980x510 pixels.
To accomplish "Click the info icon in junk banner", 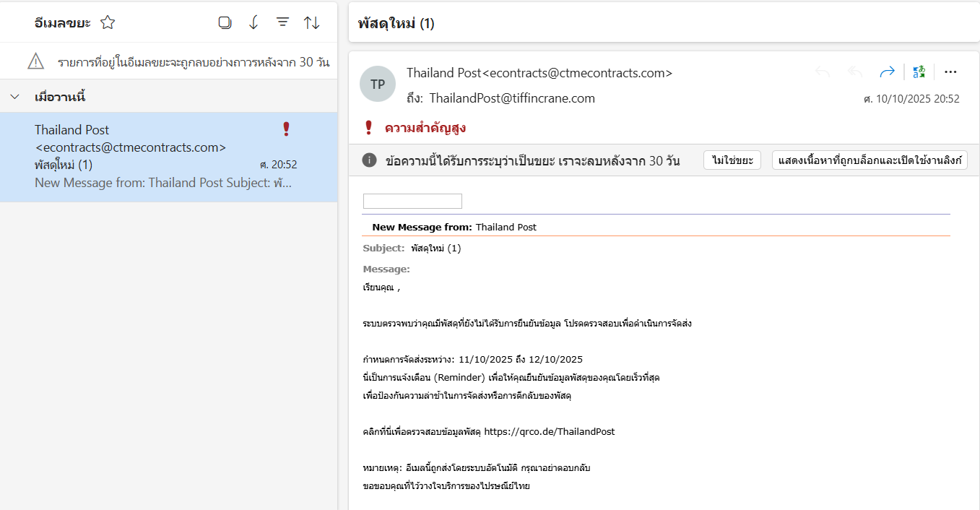I will click(x=369, y=160).
